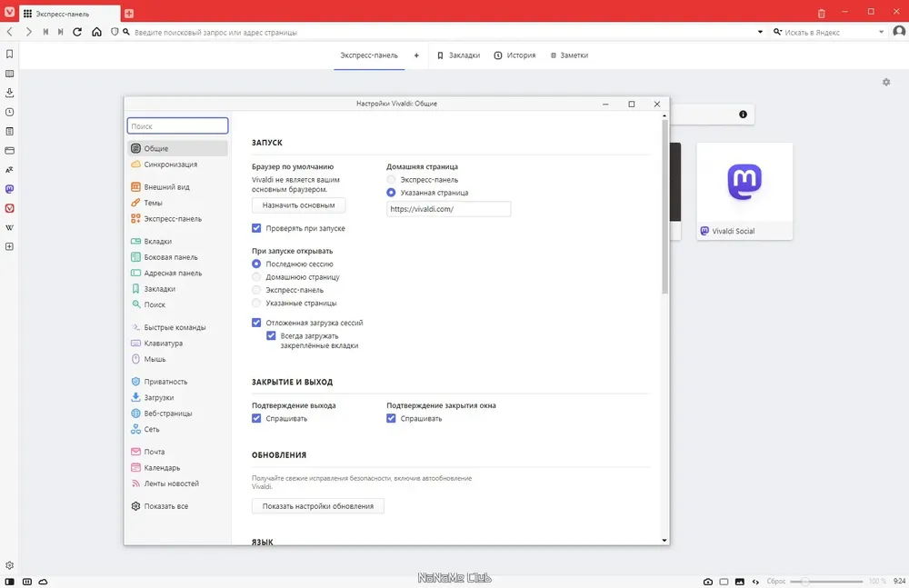Select 'Последнюю сессию' startup radio option

[x=256, y=264]
